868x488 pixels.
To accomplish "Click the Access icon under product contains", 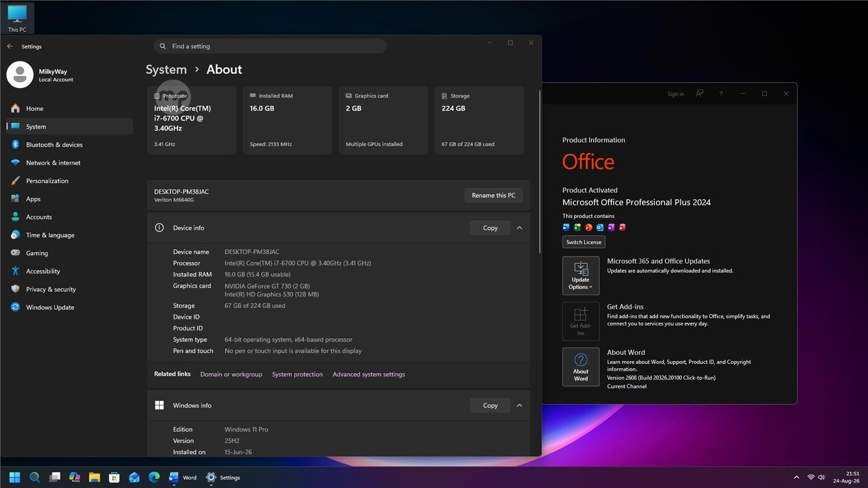I will pos(622,227).
